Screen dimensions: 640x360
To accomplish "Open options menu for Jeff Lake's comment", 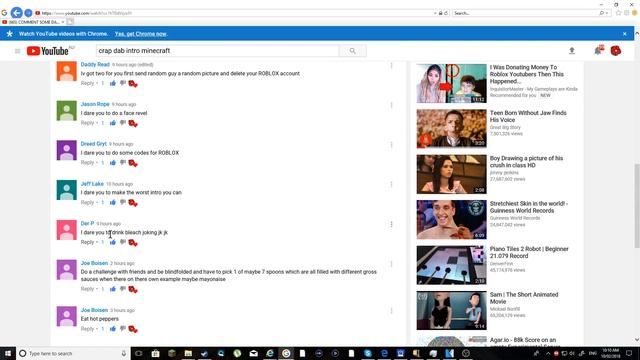I will pyautogui.click(x=391, y=184).
